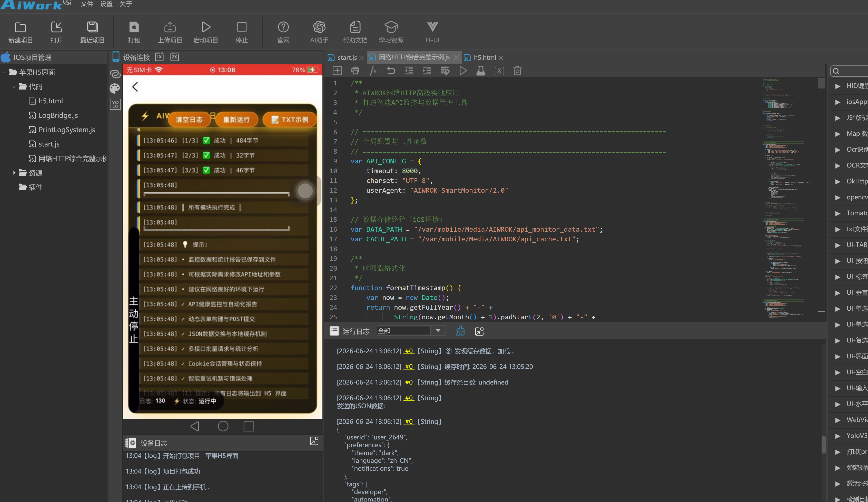Image resolution: width=868 pixels, height=502 pixels.
Task: Pop out the 设备日志 panel
Action: point(314,441)
